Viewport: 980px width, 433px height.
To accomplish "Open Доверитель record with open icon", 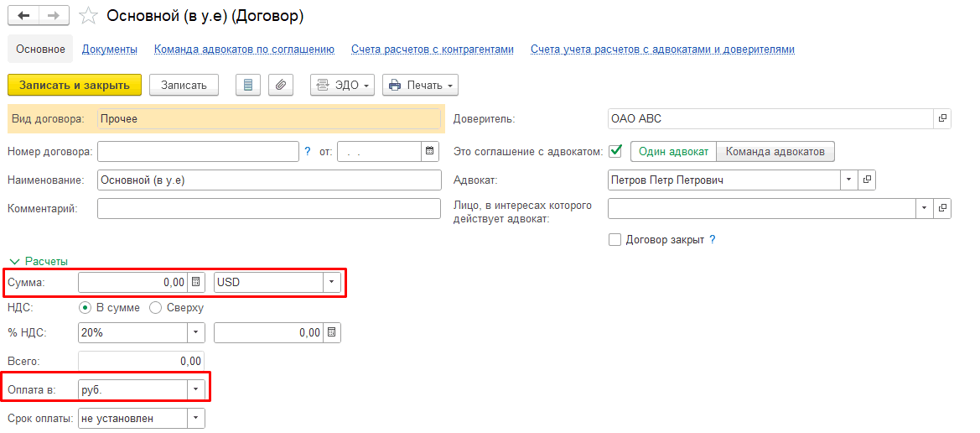I will pos(942,119).
